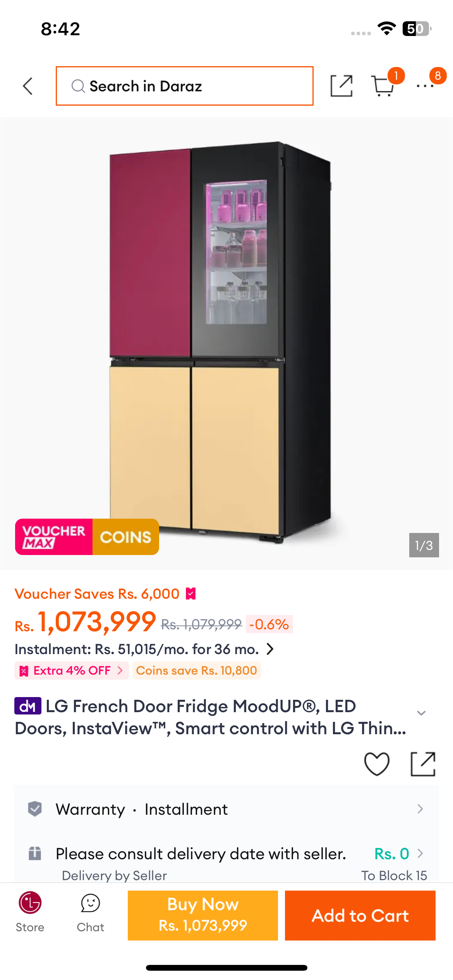Image resolution: width=453 pixels, height=980 pixels.
Task: Tap the Coins badge on image
Action: point(126,537)
